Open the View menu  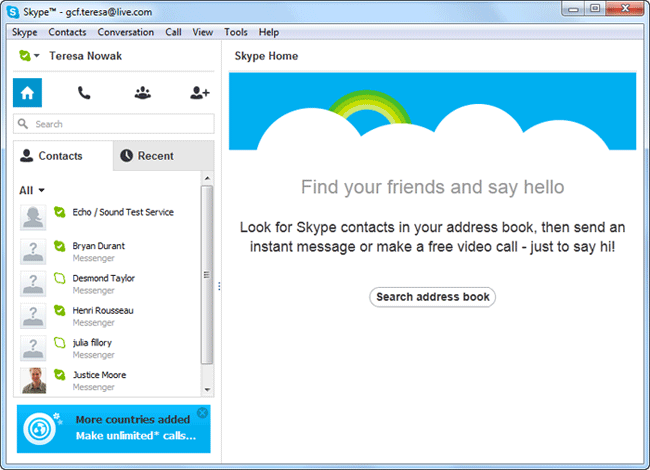pyautogui.click(x=202, y=32)
